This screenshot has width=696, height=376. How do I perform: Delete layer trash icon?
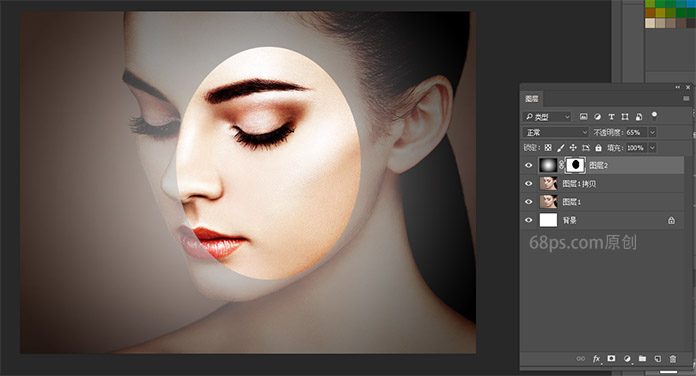point(673,359)
